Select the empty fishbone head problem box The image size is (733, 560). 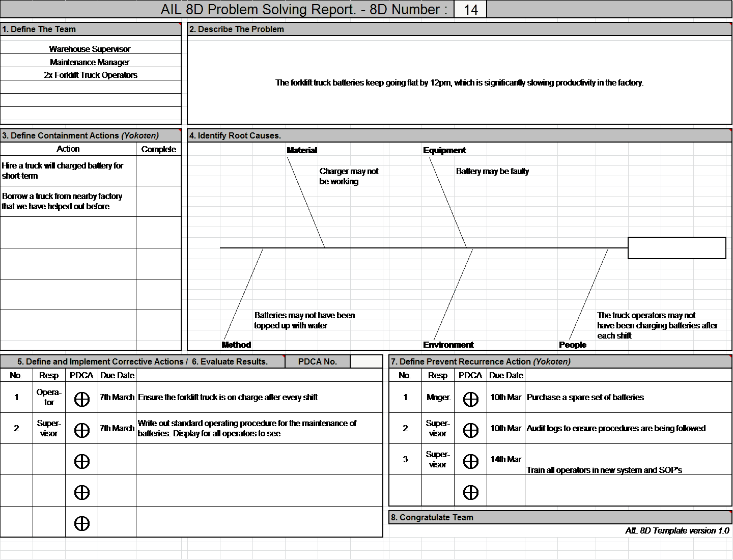[677, 248]
